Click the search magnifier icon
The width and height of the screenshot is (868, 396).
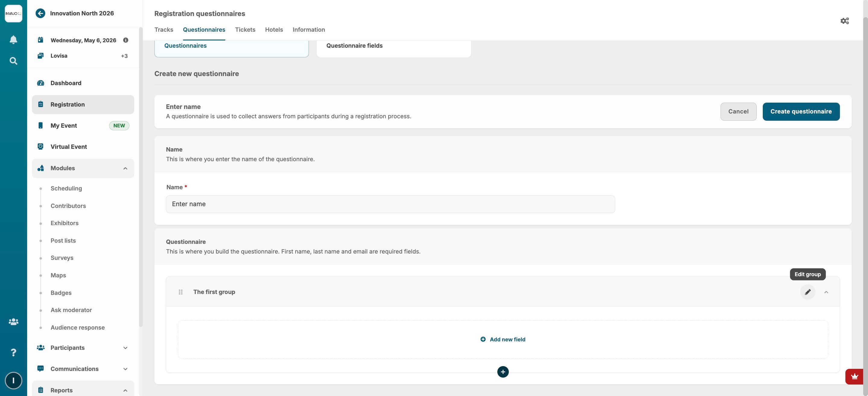click(x=14, y=61)
